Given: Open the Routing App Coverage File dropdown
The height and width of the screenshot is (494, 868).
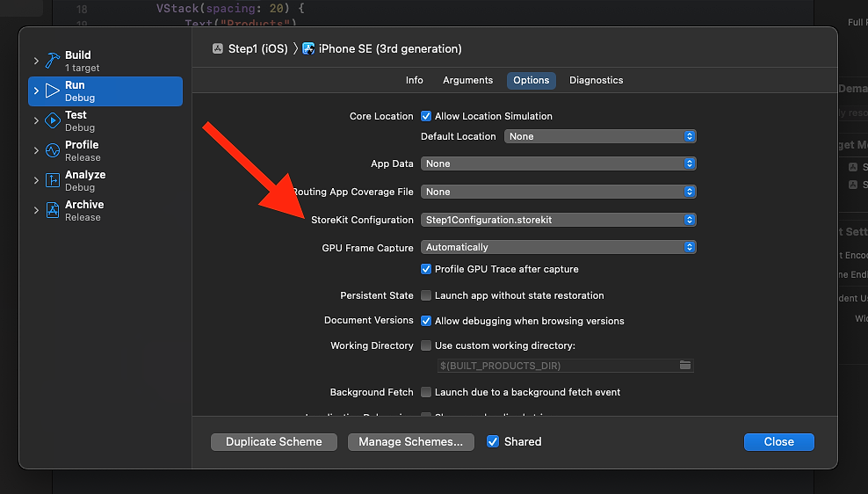Looking at the screenshot, I should [x=559, y=192].
